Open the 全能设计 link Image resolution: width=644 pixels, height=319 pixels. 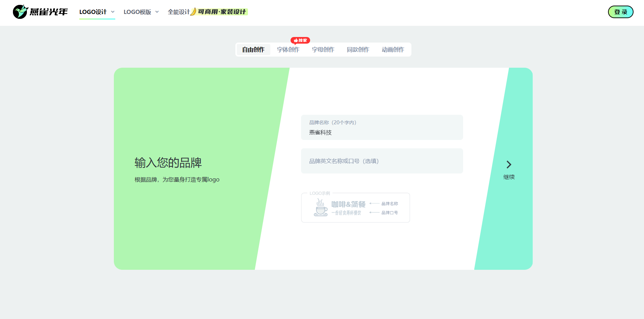coord(178,12)
